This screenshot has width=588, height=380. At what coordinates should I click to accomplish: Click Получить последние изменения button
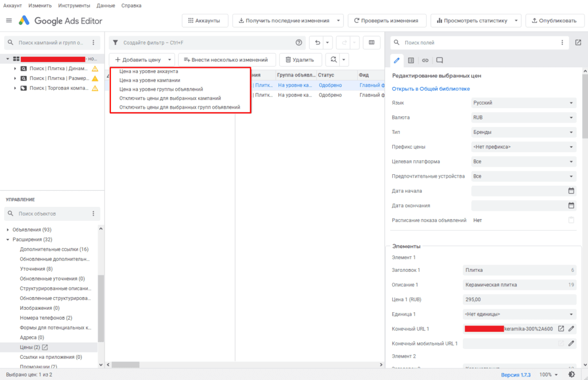(284, 21)
